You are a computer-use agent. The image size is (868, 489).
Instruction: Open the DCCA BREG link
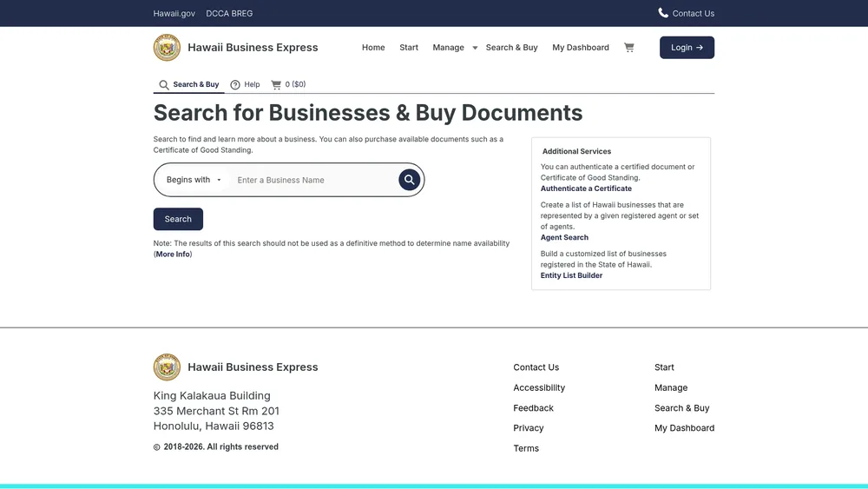(x=229, y=13)
